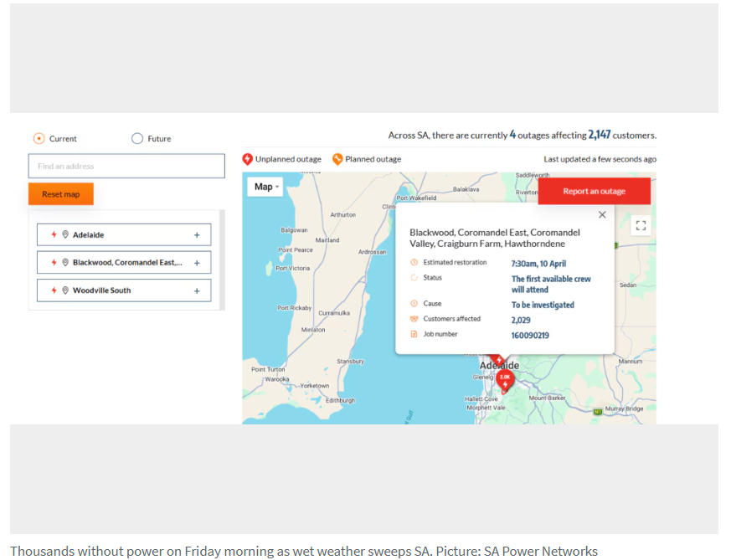Viewport: 731px width, 560px height.
Task: Click the 2.0K outage marker on map
Action: (x=505, y=378)
